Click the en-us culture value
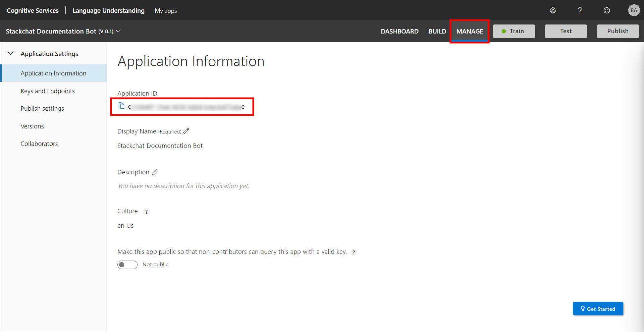 [x=125, y=226]
